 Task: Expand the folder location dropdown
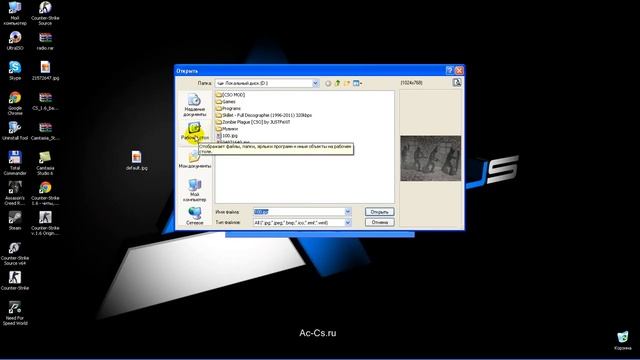point(315,83)
